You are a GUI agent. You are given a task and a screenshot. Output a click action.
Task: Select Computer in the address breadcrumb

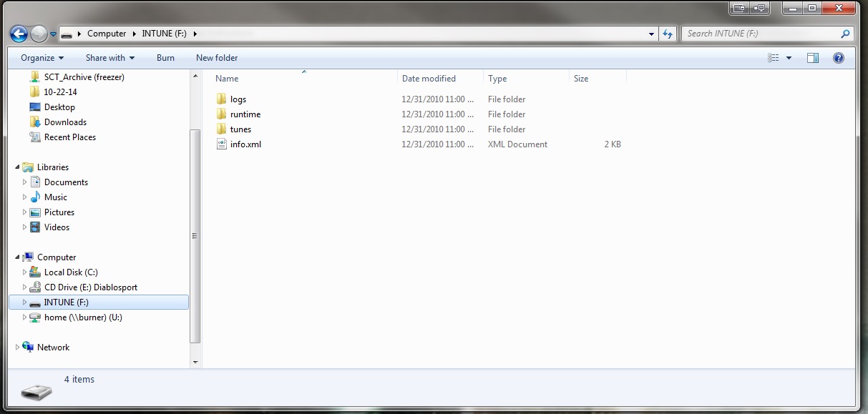click(x=107, y=34)
